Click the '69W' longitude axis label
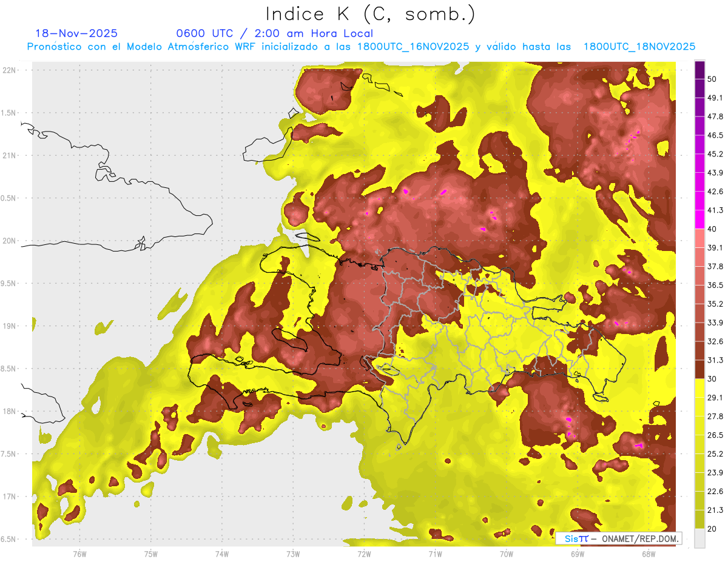Viewport: 728px width, 562px height. pos(578,554)
